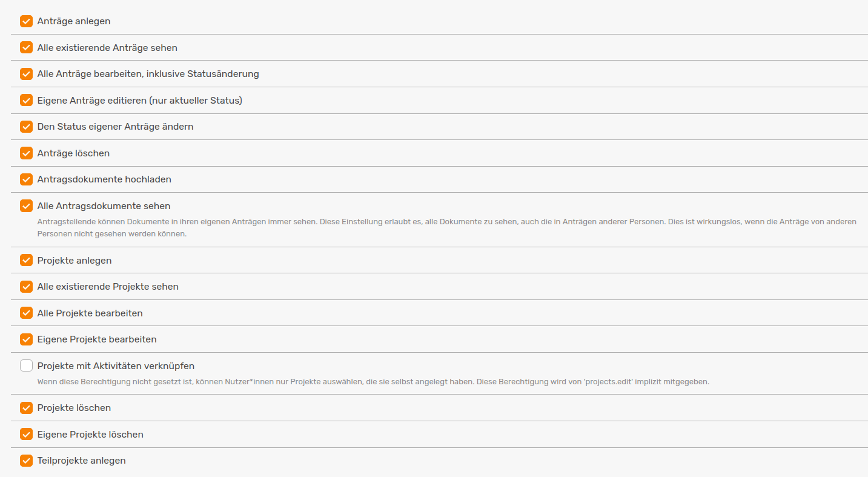Screen dimensions: 868x477
Task: Click the 'Anträge löschen' label text
Action: (x=73, y=153)
